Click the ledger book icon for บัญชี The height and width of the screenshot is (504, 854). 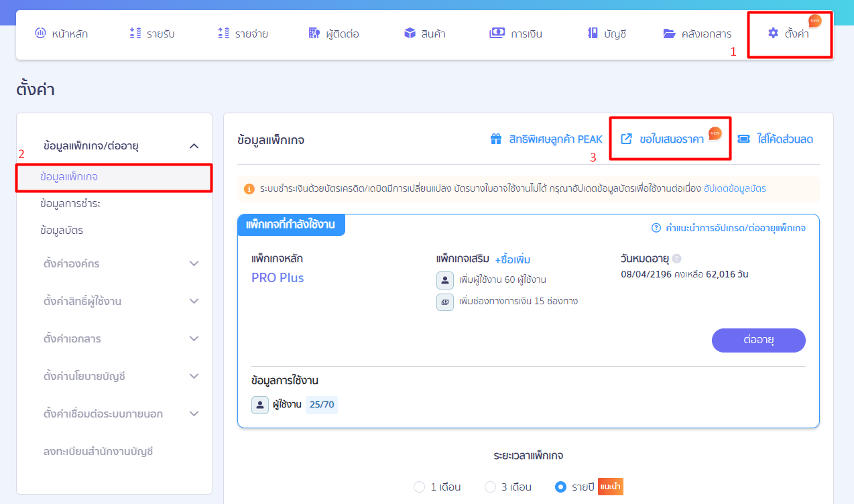[593, 33]
